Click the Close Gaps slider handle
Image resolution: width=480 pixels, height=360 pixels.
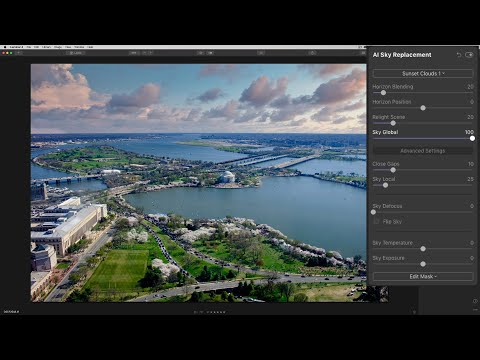tap(393, 170)
